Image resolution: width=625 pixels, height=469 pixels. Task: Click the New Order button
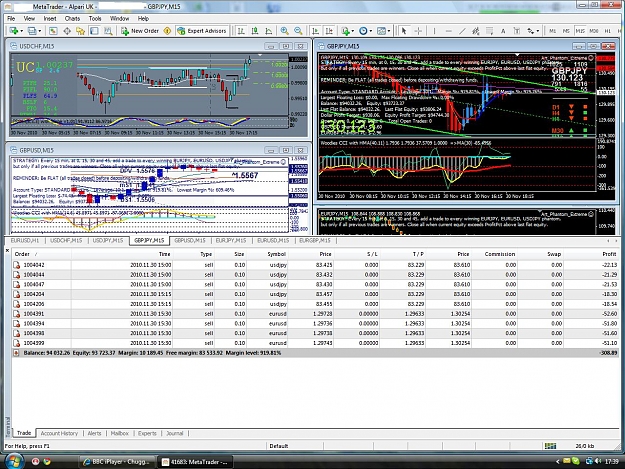(x=140, y=31)
